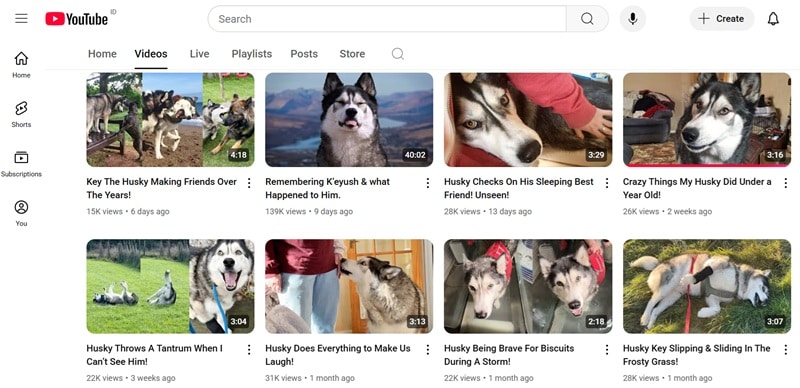
Task: Play the 3:16 husky indoors thumbnail
Action: tap(707, 119)
